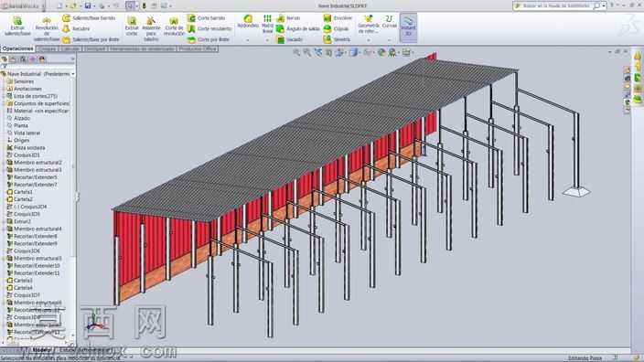Select the Alzado plane
644x362 pixels.
(x=18, y=118)
